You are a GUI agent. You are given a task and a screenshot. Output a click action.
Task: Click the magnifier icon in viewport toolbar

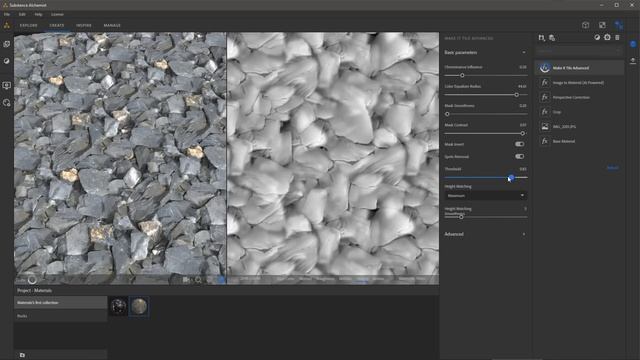point(198,280)
